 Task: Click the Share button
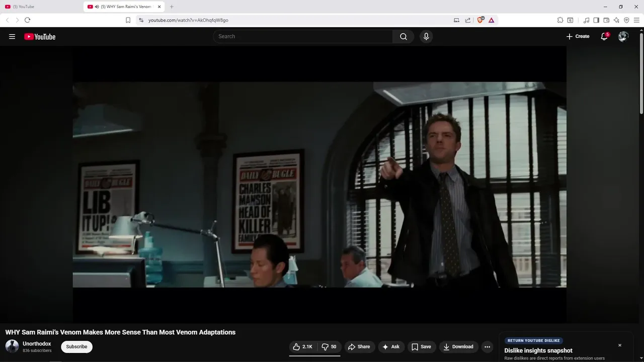tap(359, 346)
